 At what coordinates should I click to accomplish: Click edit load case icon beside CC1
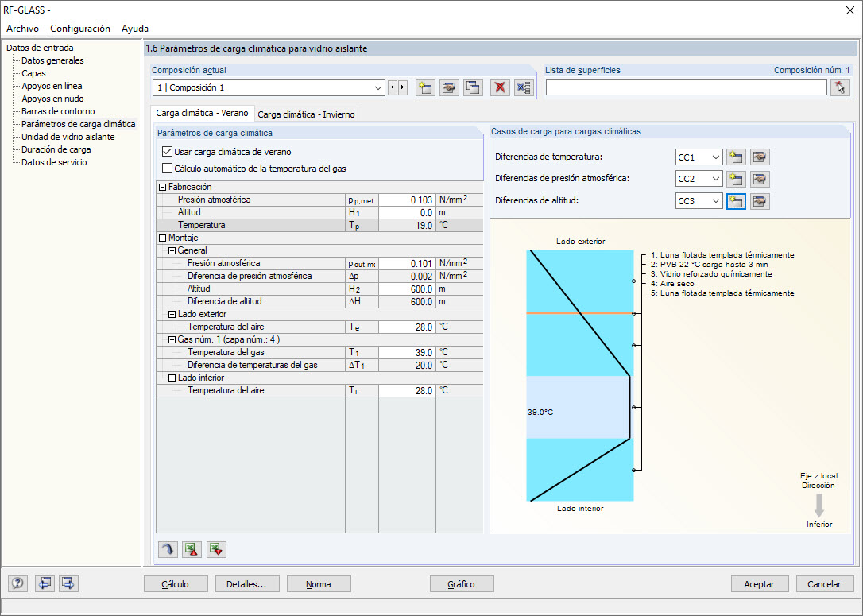pyautogui.click(x=760, y=157)
